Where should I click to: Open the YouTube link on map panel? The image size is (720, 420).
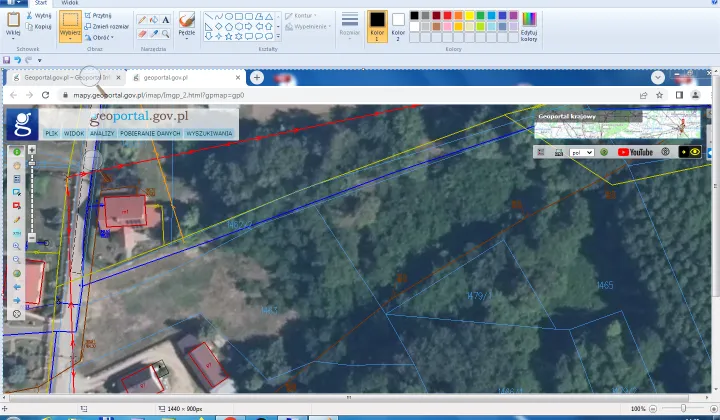pyautogui.click(x=635, y=152)
